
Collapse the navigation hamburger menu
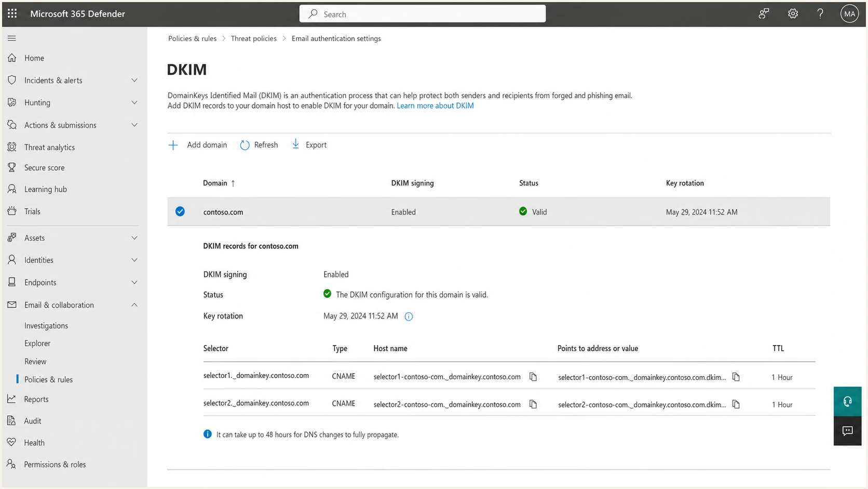[12, 38]
